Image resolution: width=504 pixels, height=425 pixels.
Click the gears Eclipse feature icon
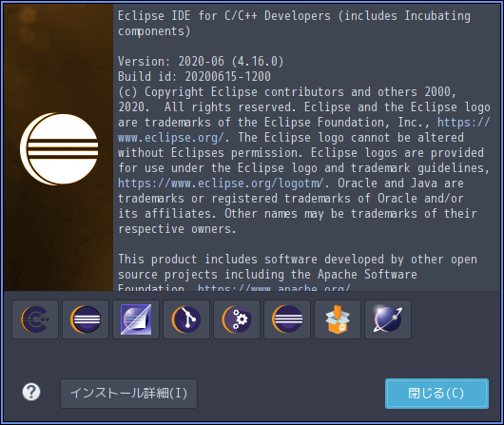pos(237,319)
